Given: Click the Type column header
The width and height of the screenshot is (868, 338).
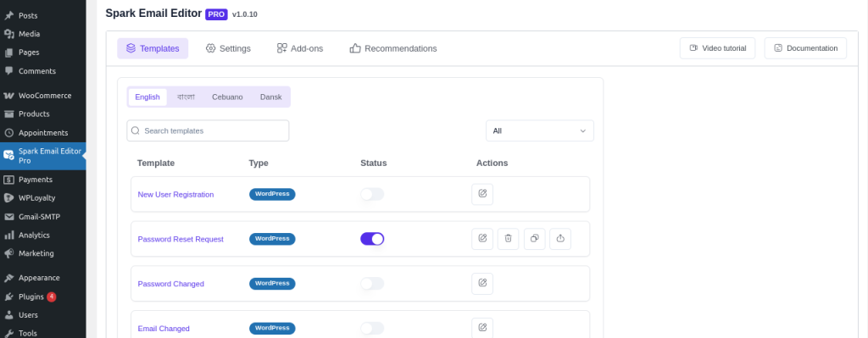Looking at the screenshot, I should click(x=259, y=163).
